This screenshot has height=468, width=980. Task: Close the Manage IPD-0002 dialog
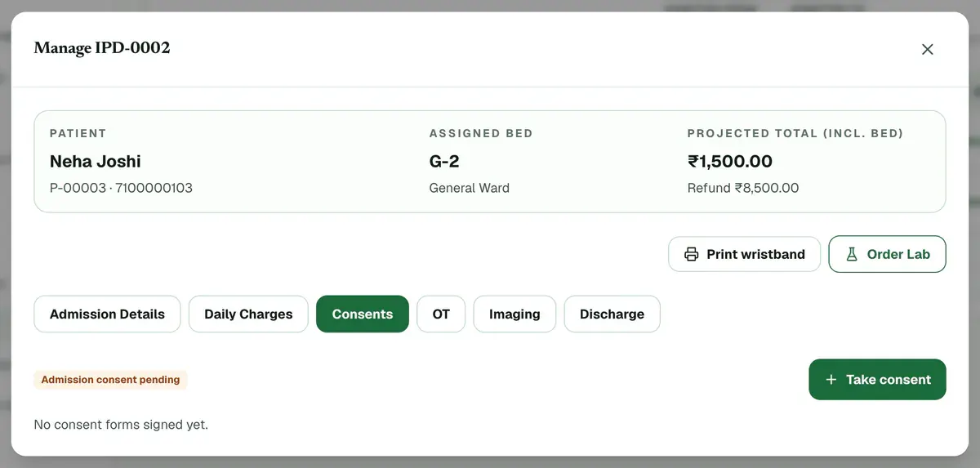pos(927,49)
